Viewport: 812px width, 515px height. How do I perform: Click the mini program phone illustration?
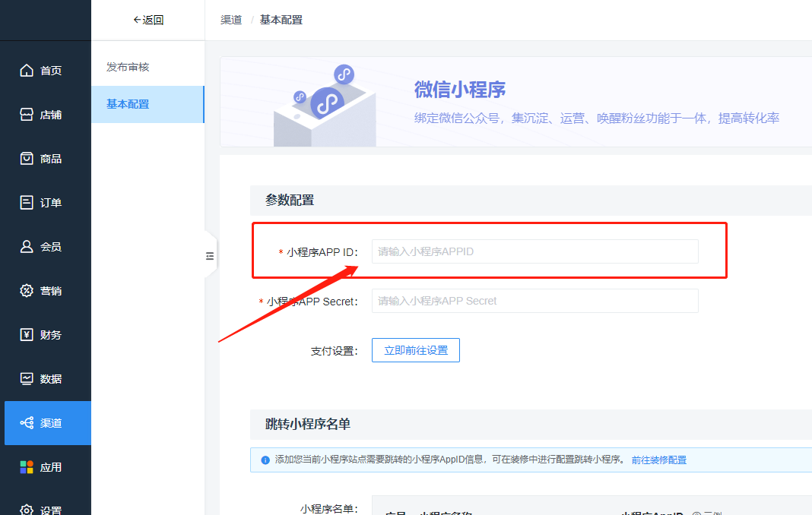324,106
